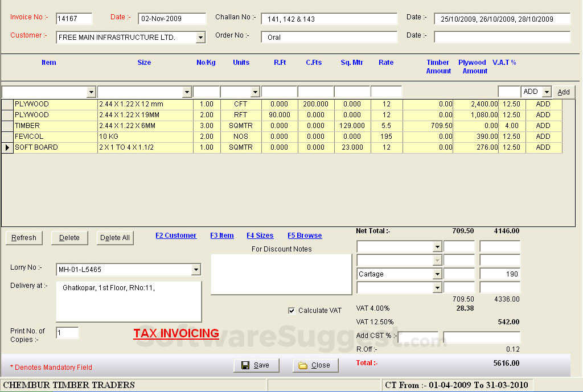
Task: Expand the Size entry dropdown
Action: [187, 92]
